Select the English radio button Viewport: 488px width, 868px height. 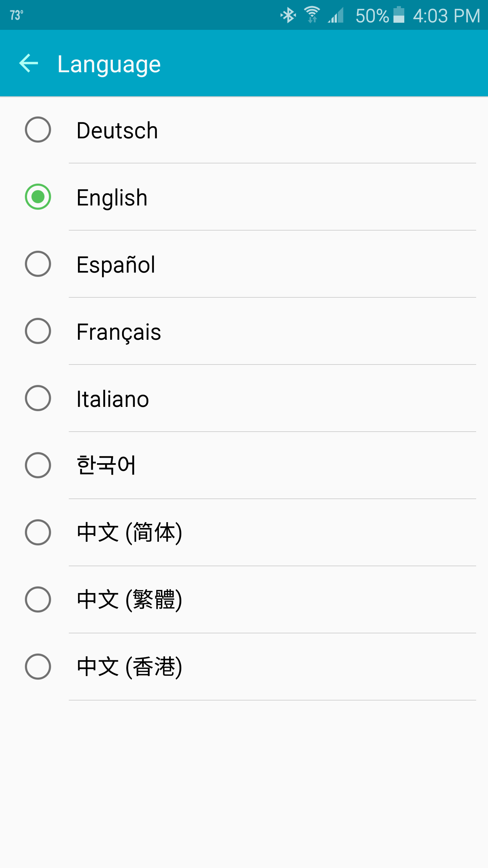coord(38,197)
